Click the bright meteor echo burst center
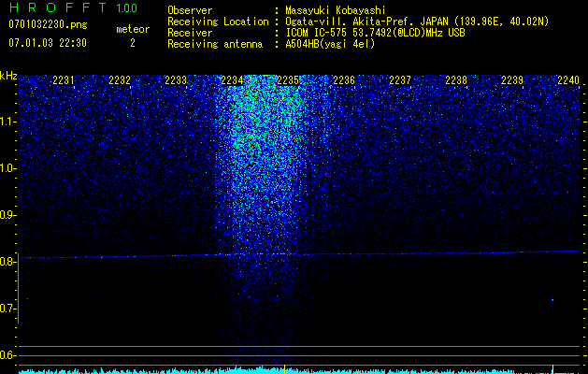This screenshot has width=588, height=374. tap(263, 150)
